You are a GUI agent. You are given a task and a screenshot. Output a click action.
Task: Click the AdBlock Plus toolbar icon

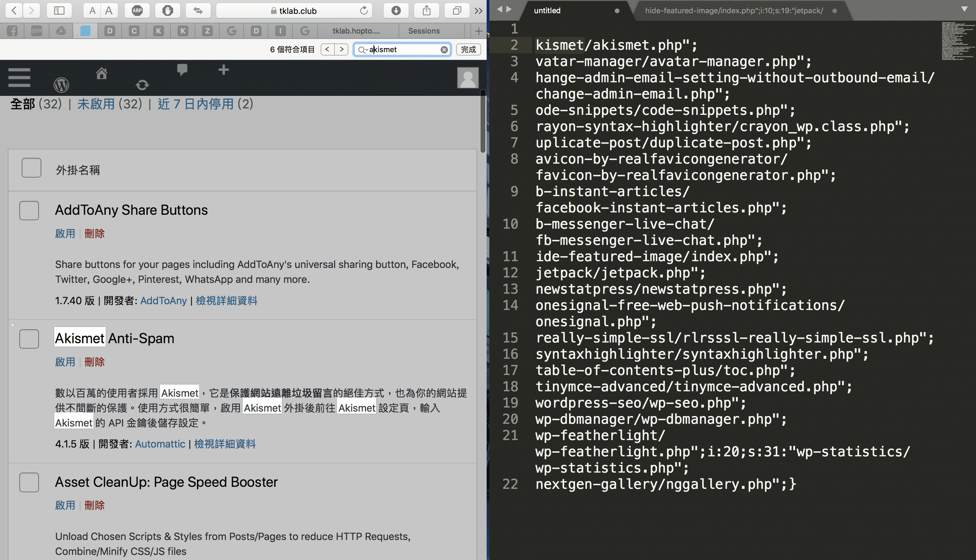tap(137, 11)
